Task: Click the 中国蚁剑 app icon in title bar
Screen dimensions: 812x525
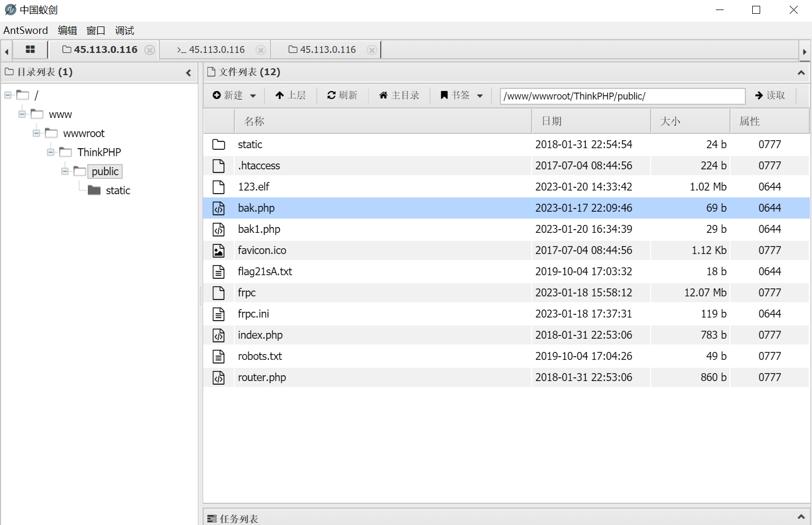Action: click(11, 10)
